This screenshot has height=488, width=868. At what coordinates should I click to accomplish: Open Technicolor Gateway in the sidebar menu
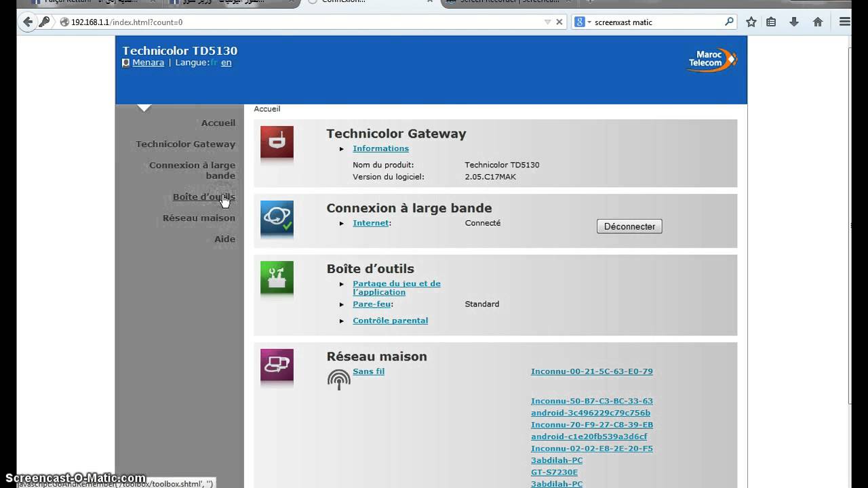[x=186, y=144]
